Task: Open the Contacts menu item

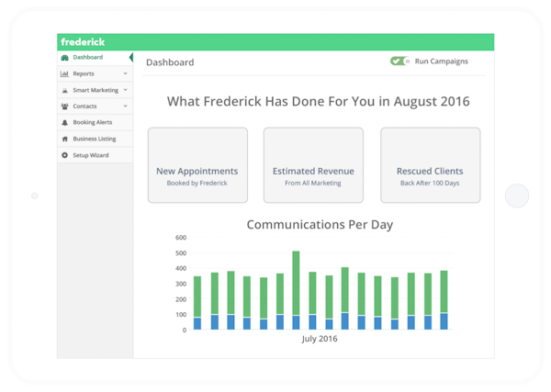Action: point(95,106)
